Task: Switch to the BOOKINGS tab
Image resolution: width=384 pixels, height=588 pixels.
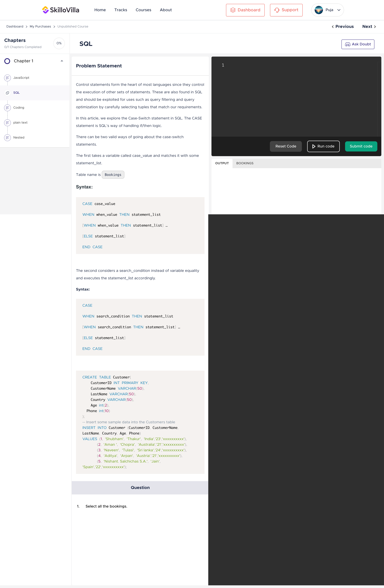Action: point(245,163)
